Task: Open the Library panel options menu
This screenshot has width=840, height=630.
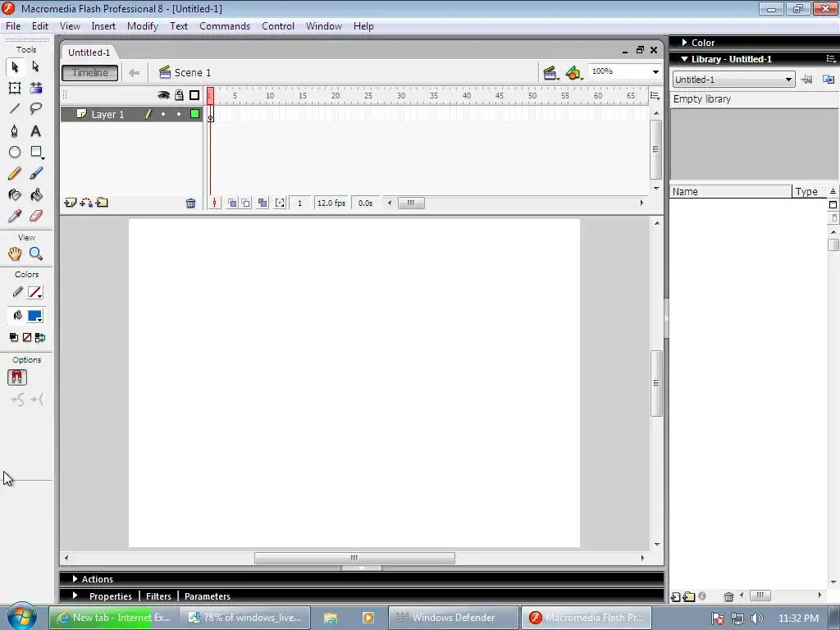Action: click(832, 59)
